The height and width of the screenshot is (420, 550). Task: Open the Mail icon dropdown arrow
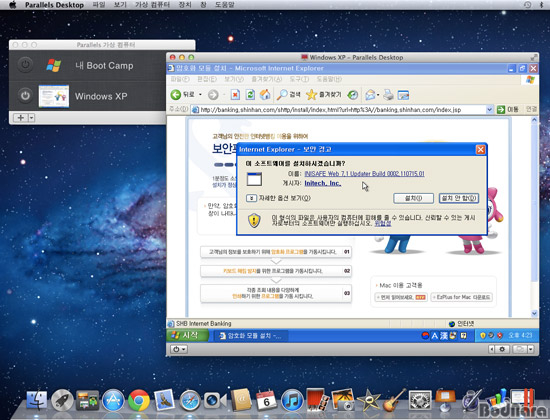click(x=378, y=95)
